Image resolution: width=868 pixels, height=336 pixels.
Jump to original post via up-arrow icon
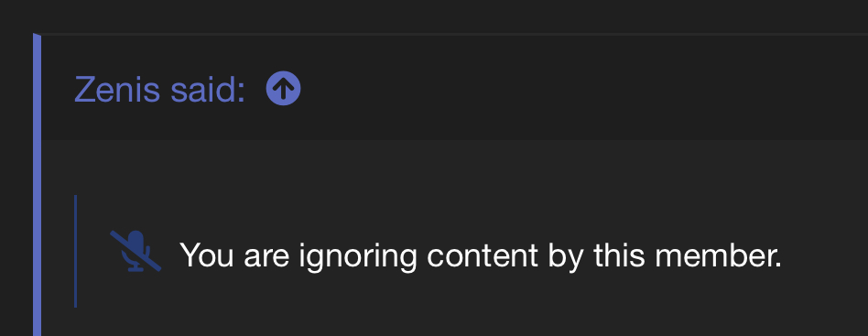tap(284, 89)
